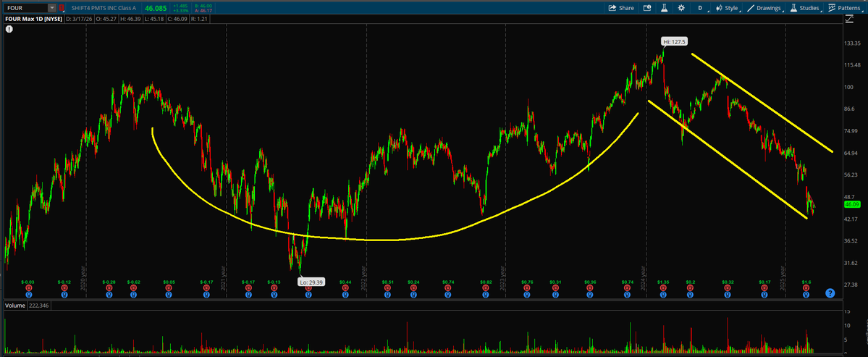Click the $0.17 earnings value label
Screen dimensions: 868x357
coord(764,282)
